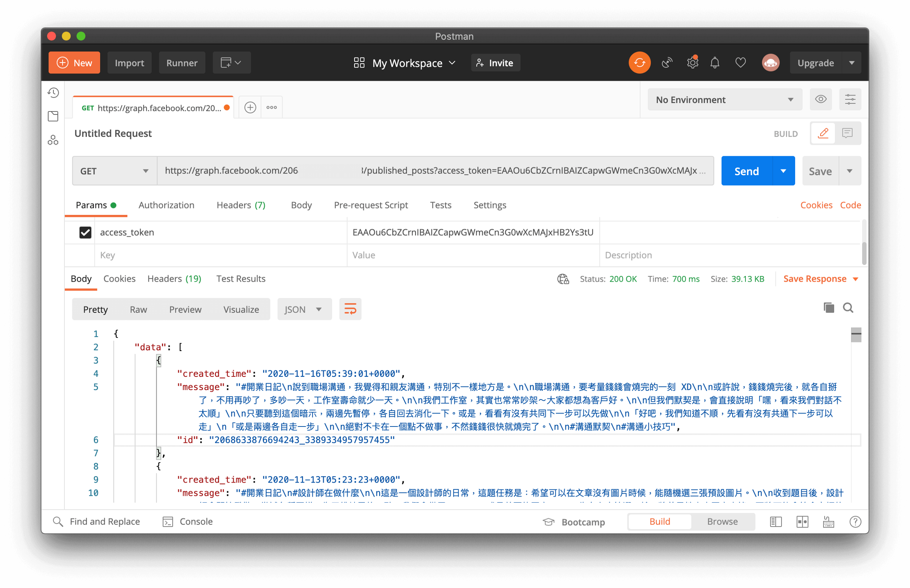This screenshot has width=910, height=588.
Task: Expand the Save button dropdown arrow
Action: click(x=849, y=171)
